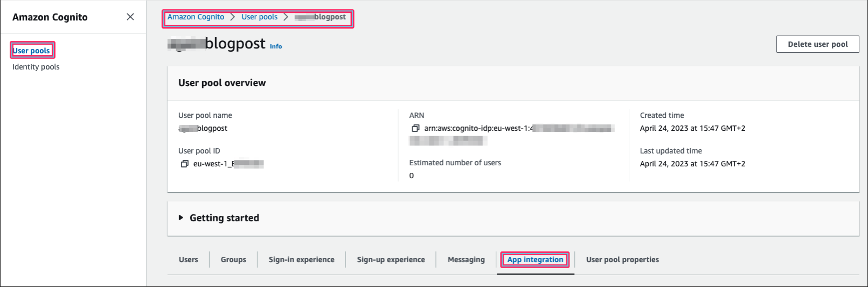Select the App integration tab
Screen dimensions: 868x287
pyautogui.click(x=535, y=260)
